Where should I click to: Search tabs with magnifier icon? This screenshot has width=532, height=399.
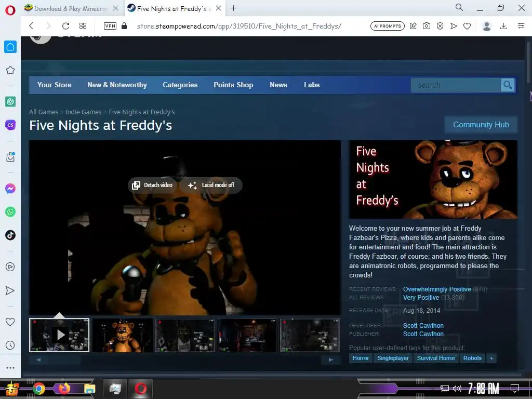coord(459,7)
